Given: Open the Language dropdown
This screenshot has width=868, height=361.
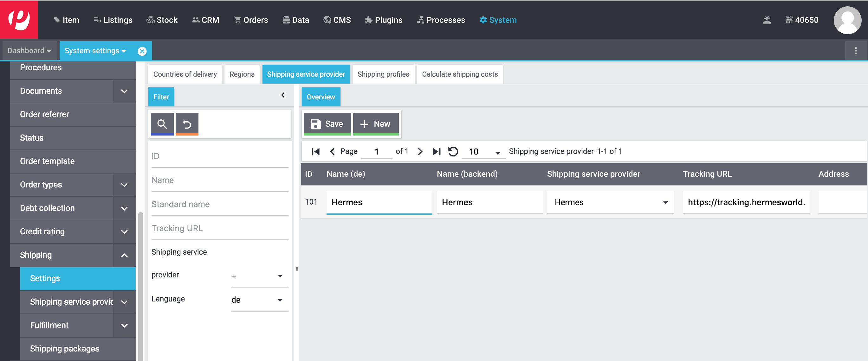Looking at the screenshot, I should pos(259,300).
